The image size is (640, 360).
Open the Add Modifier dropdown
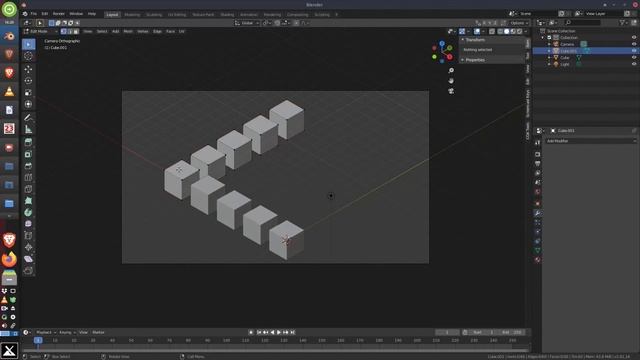click(591, 141)
